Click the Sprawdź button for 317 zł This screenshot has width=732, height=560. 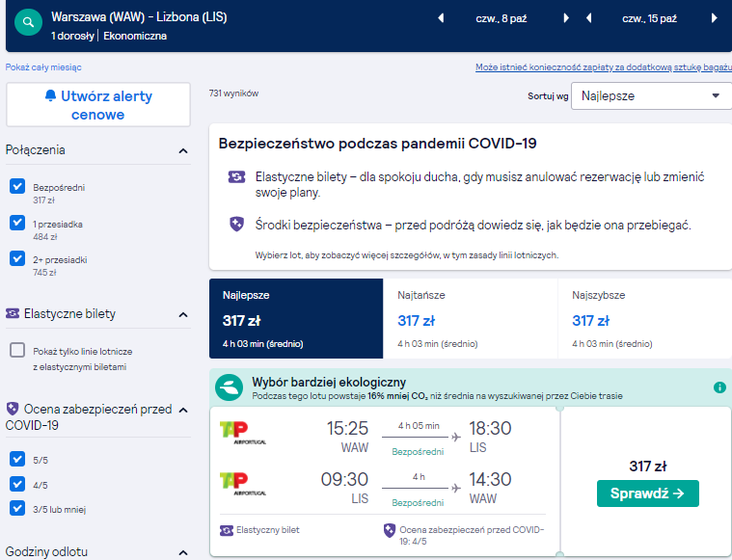[647, 493]
